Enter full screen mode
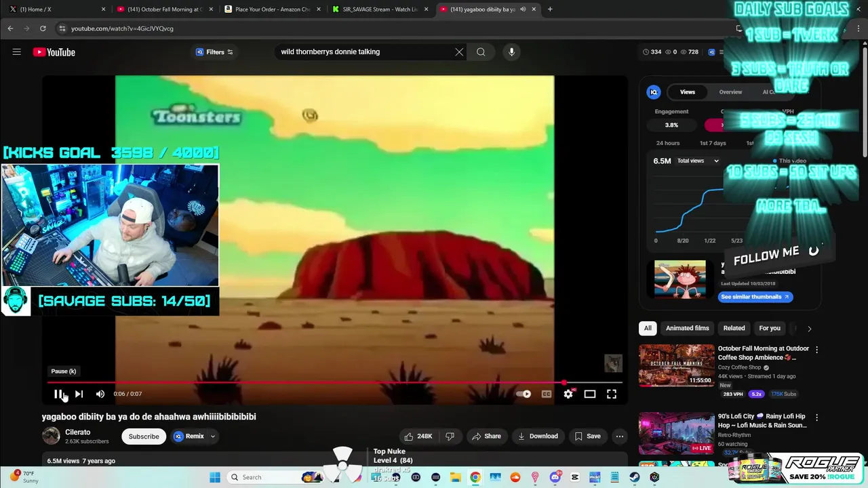The image size is (868, 488). point(612,394)
